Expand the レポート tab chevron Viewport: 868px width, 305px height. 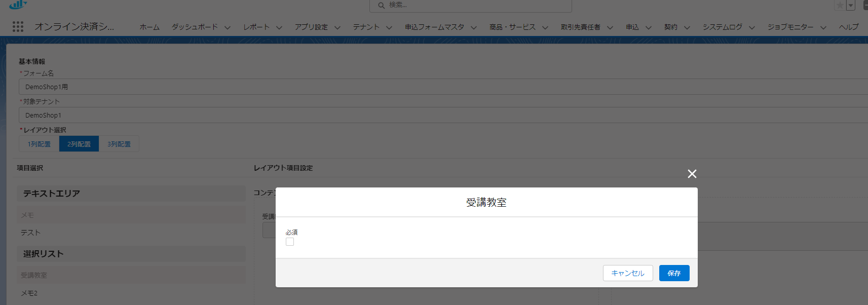point(279,27)
